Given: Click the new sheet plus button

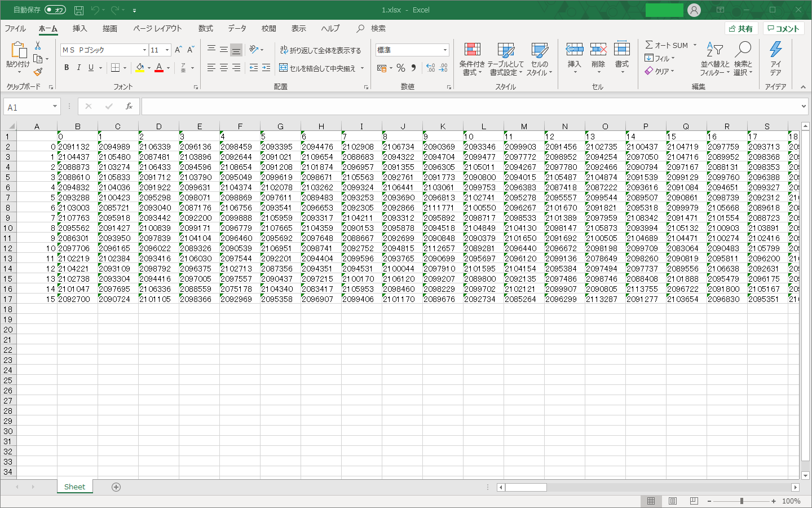Looking at the screenshot, I should point(116,487).
